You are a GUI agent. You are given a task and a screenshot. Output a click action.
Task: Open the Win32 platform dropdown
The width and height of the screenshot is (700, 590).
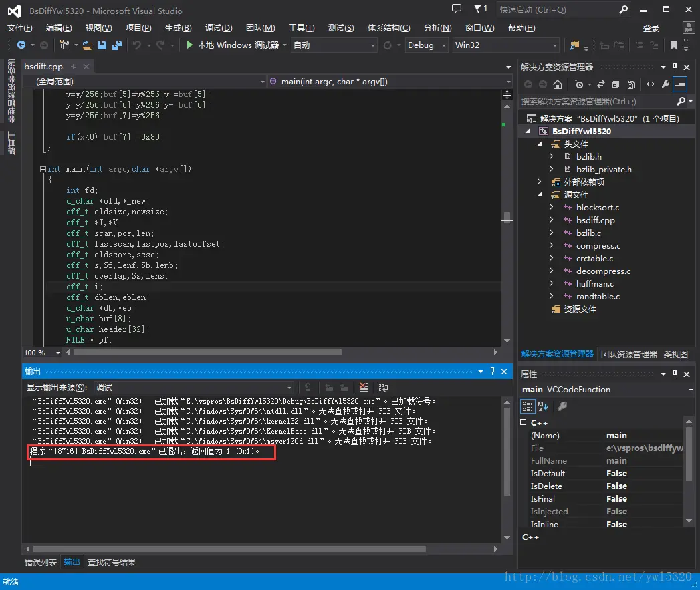505,45
